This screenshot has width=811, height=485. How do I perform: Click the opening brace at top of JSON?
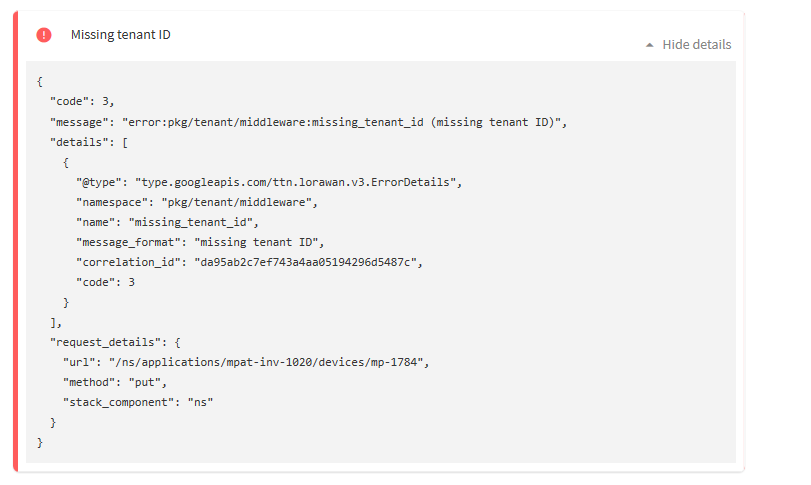click(40, 81)
